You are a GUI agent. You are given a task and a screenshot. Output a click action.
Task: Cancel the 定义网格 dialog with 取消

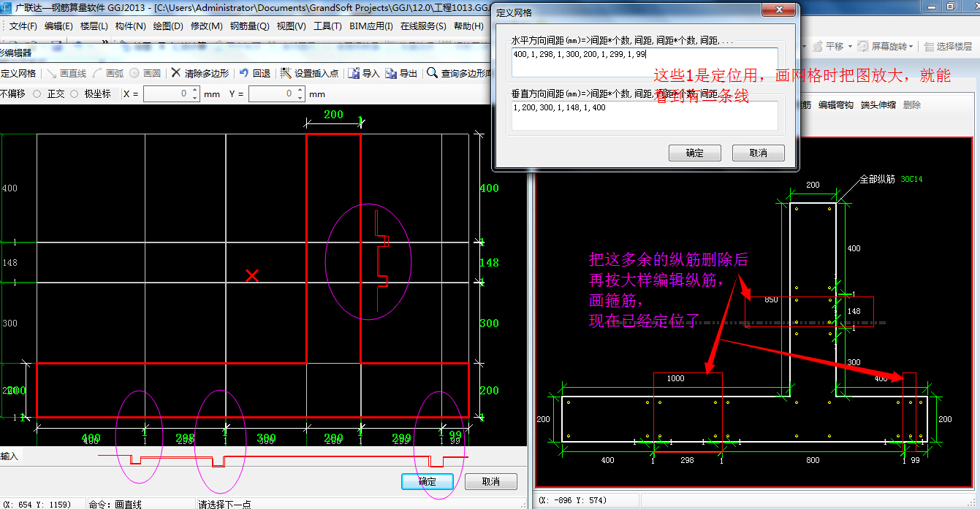pyautogui.click(x=759, y=153)
